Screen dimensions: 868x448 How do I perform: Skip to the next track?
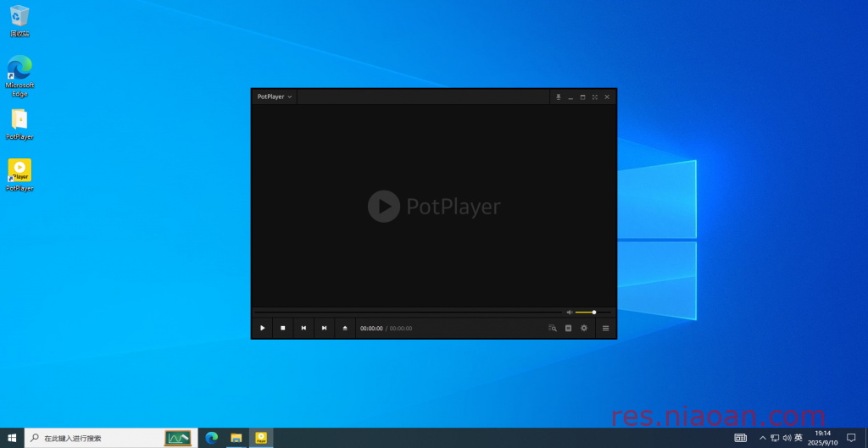(x=325, y=328)
